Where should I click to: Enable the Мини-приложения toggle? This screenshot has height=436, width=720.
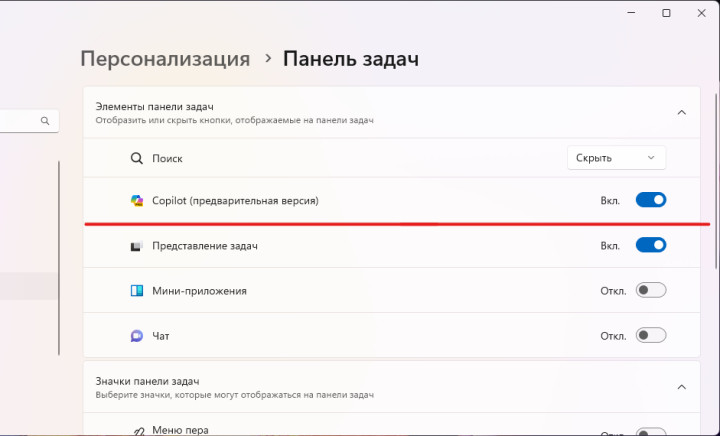pos(650,291)
